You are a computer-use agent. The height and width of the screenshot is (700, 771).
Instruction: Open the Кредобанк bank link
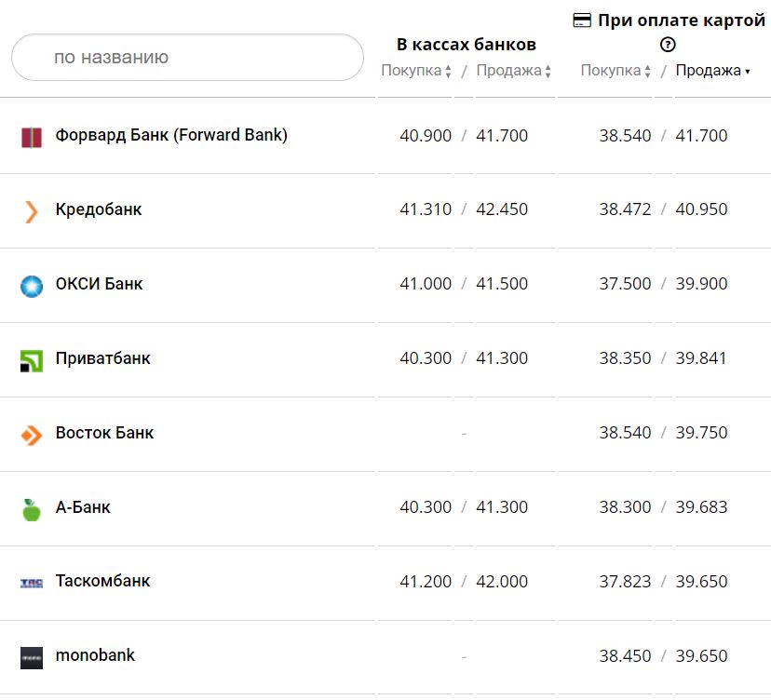99,209
